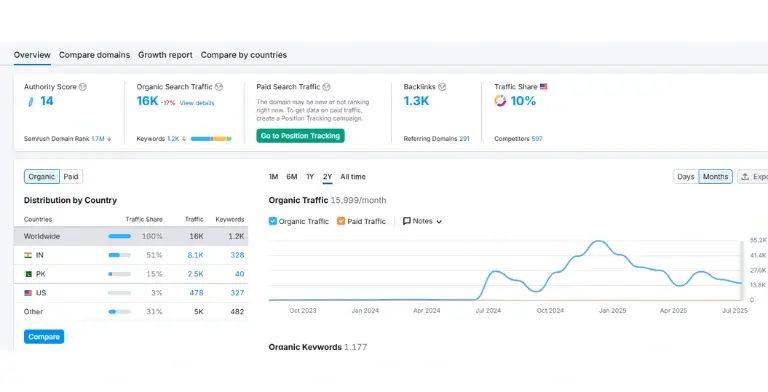Select 1M time range

tap(273, 177)
